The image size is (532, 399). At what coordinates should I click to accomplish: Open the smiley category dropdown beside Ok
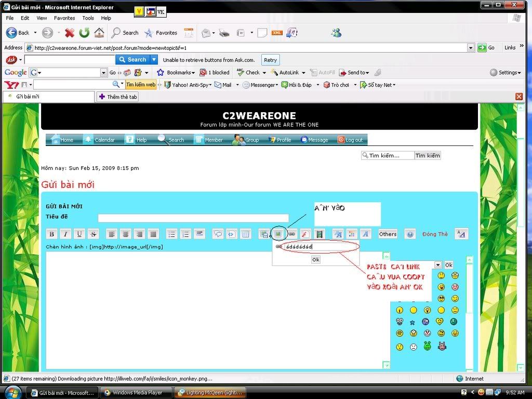pyautogui.click(x=438, y=265)
